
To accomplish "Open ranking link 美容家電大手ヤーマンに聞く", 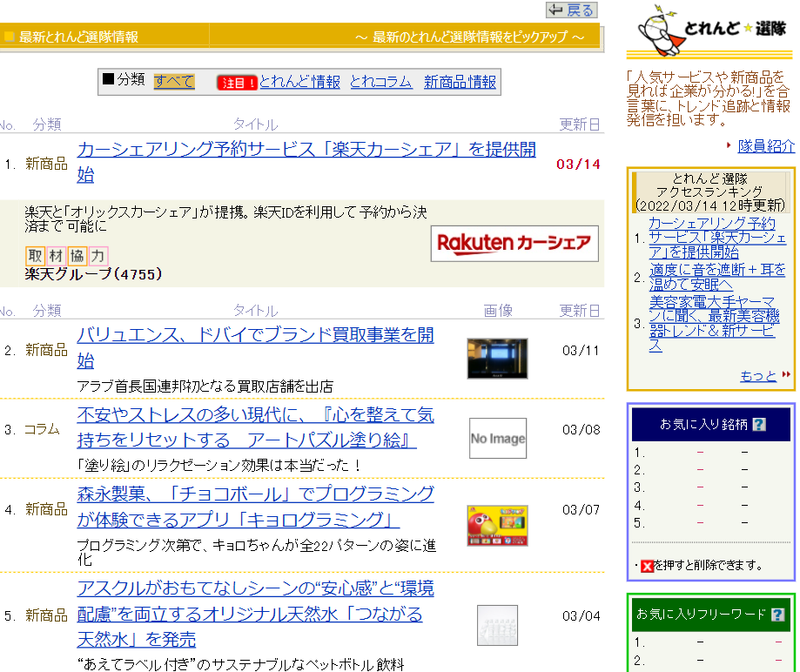I will tap(715, 324).
